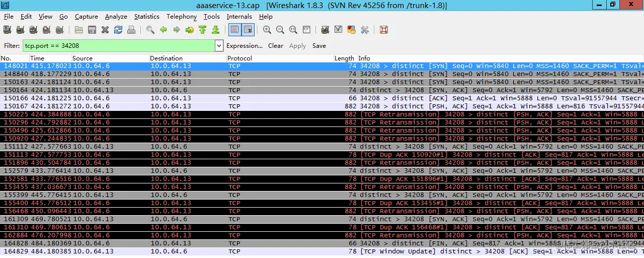Image resolution: width=644 pixels, height=258 pixels.
Task: Click in the tcp.port == 34208 filter field
Action: tap(119, 46)
